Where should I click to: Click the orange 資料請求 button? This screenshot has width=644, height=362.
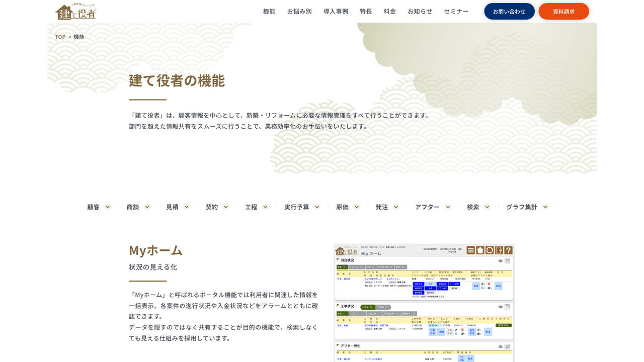[x=563, y=11]
